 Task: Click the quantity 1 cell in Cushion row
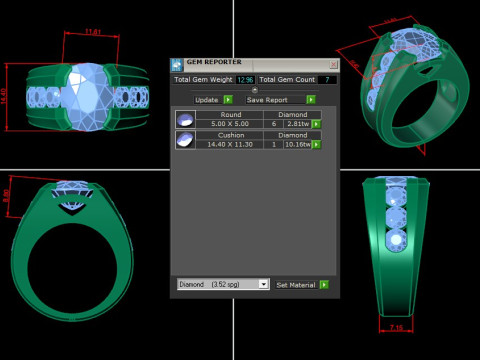pos(274,145)
